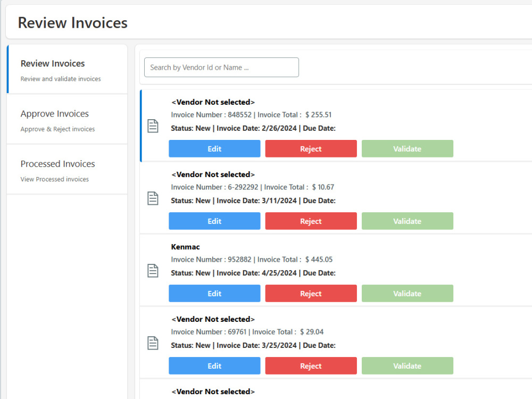
Task: Click document icon for invoice 69761
Action: tap(153, 343)
